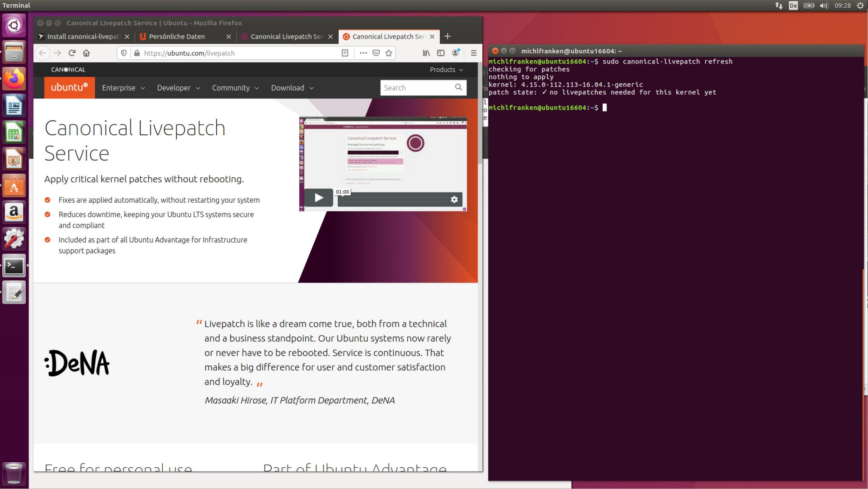Launch Firefox from the Ubuntu launcher
The image size is (868, 489).
[x=14, y=79]
